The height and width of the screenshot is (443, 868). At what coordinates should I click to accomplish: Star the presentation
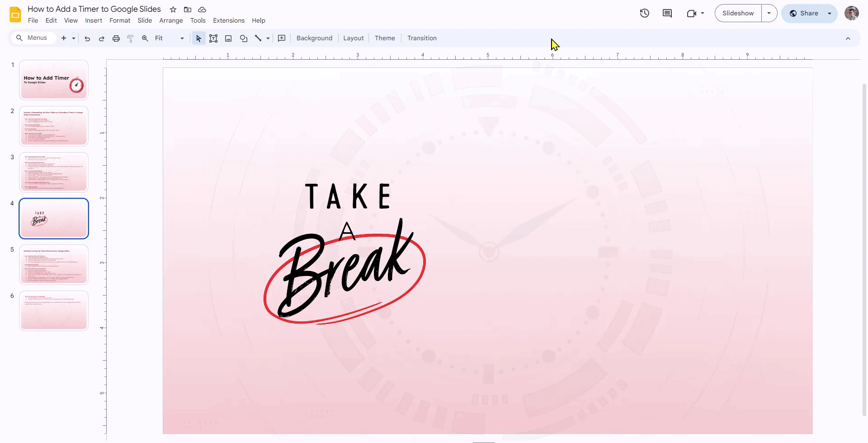(173, 9)
